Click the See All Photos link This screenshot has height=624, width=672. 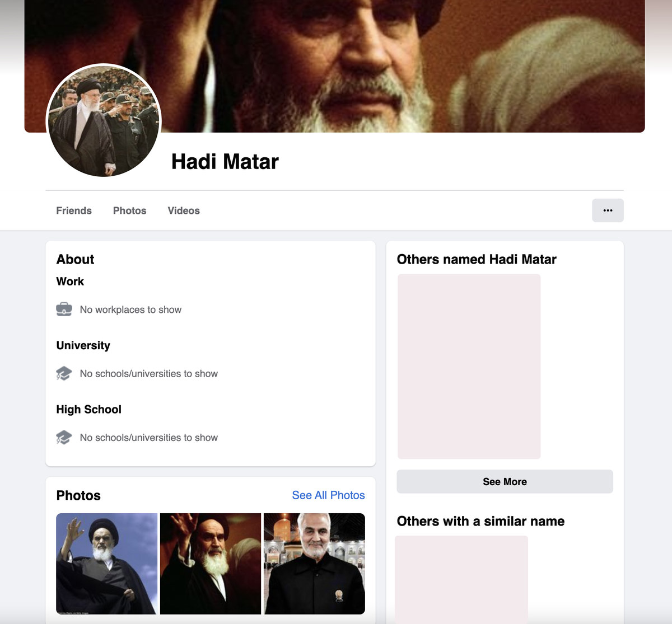coord(328,495)
